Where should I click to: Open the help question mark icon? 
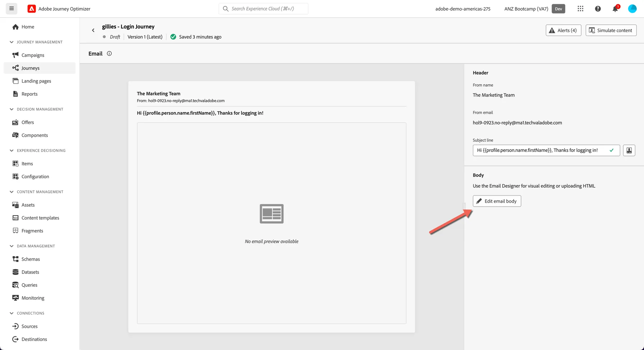coord(598,9)
